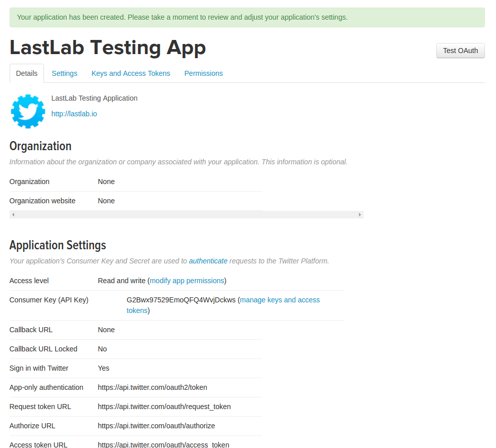Select the Details tab
Image resolution: width=496 pixels, height=448 pixels.
26,73
